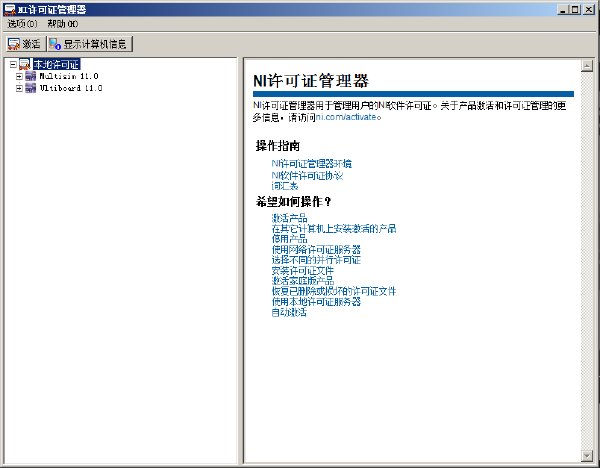Image resolution: width=600 pixels, height=468 pixels.
Task: Click the 激活 (Activate) toolbar button
Action: (25, 44)
